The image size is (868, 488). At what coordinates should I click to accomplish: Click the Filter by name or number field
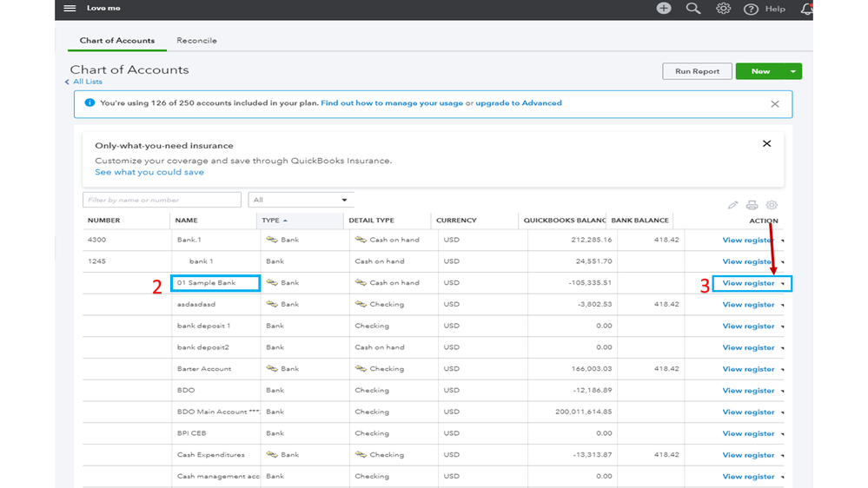162,200
